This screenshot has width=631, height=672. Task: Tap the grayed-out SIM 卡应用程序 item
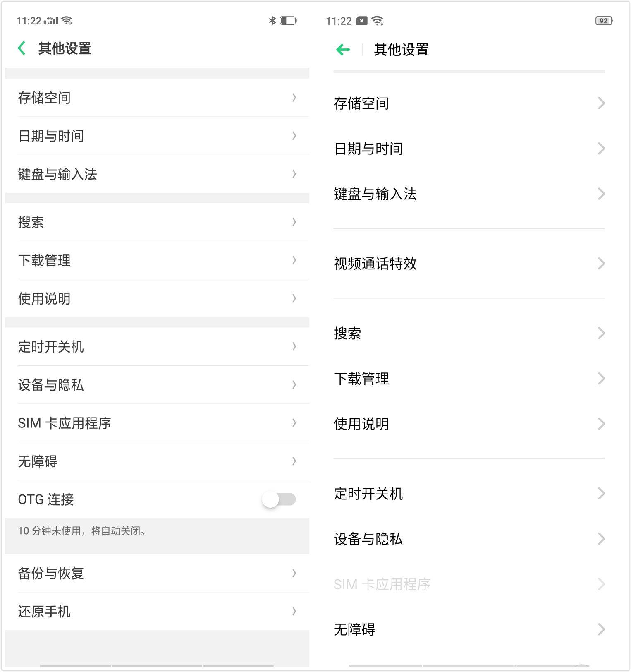[381, 584]
